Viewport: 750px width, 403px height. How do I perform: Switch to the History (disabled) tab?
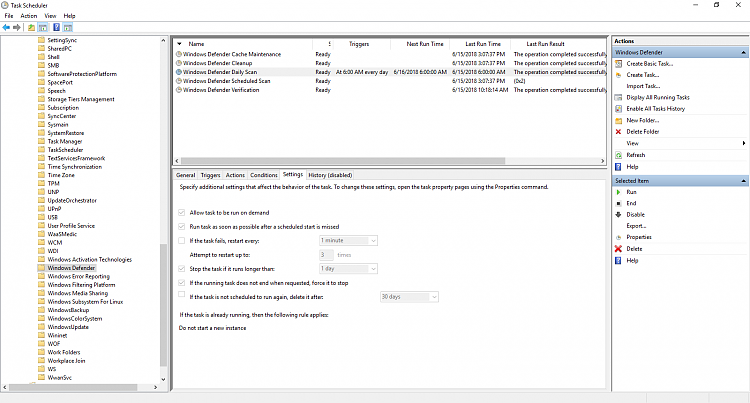pos(330,175)
